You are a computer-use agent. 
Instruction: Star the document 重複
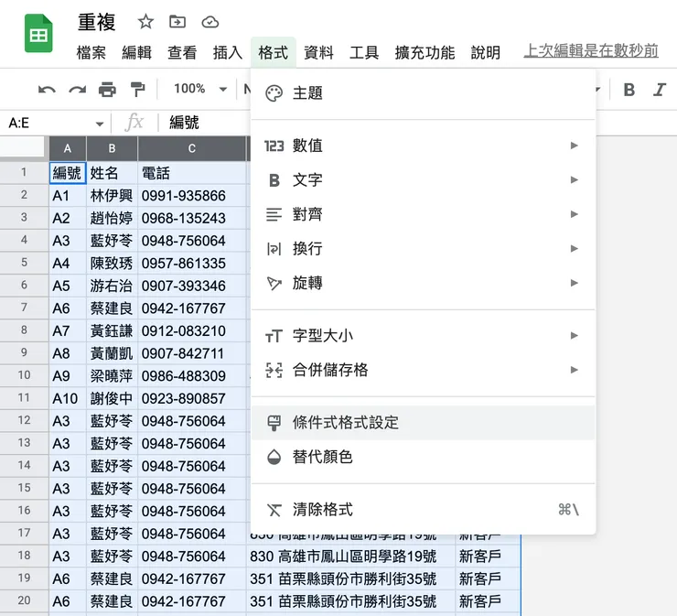145,21
